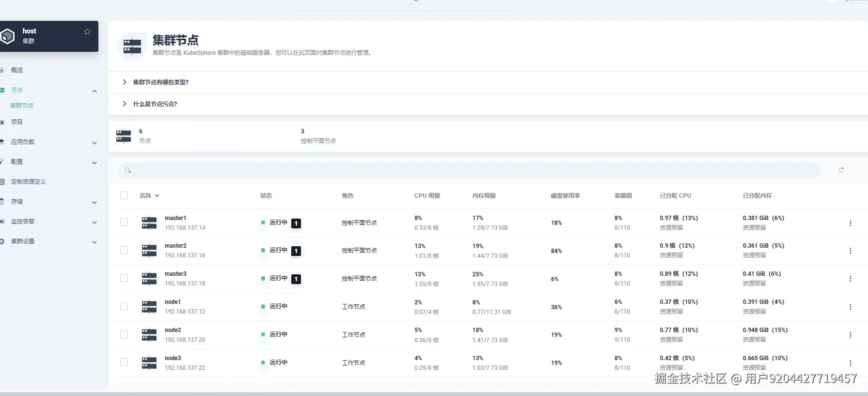Open 项目 in the sidebar
Image resolution: width=868 pixels, height=396 pixels.
click(x=17, y=122)
